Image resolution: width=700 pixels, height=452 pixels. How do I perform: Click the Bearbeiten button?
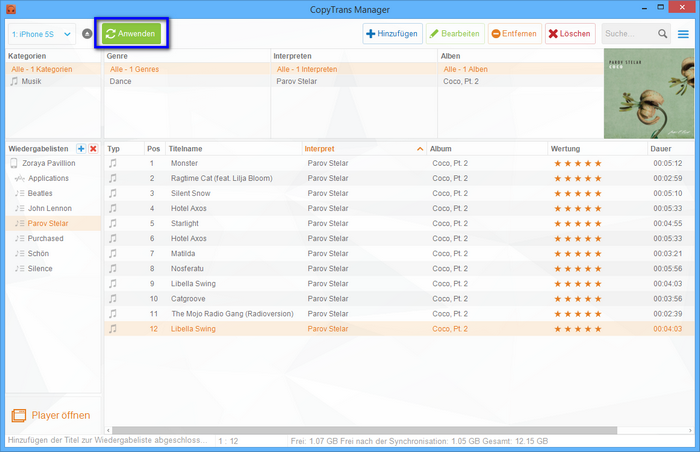coord(454,34)
